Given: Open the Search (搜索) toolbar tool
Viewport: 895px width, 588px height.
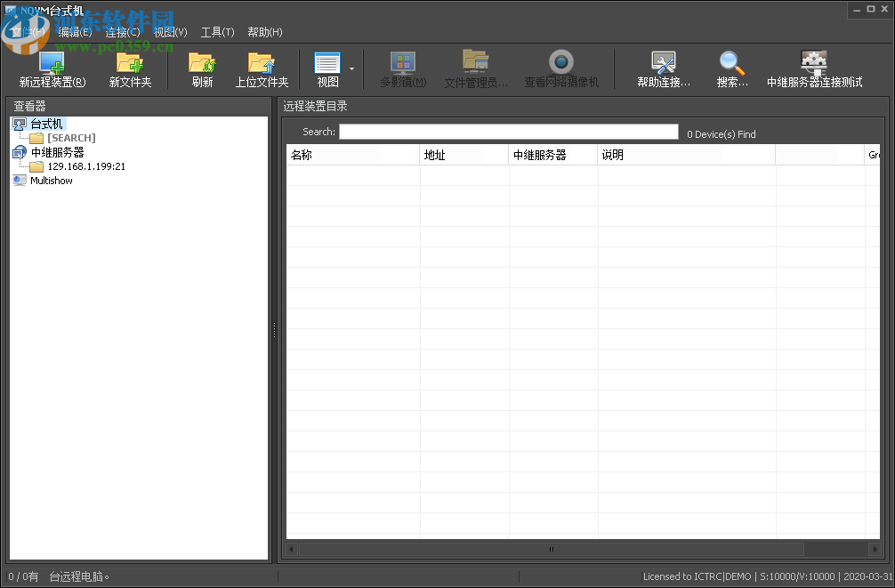Looking at the screenshot, I should tap(732, 69).
